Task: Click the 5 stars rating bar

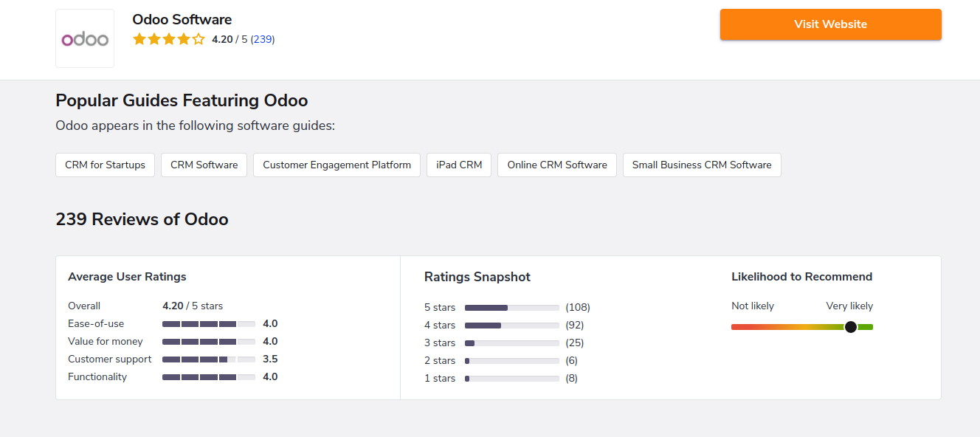Action: point(512,307)
